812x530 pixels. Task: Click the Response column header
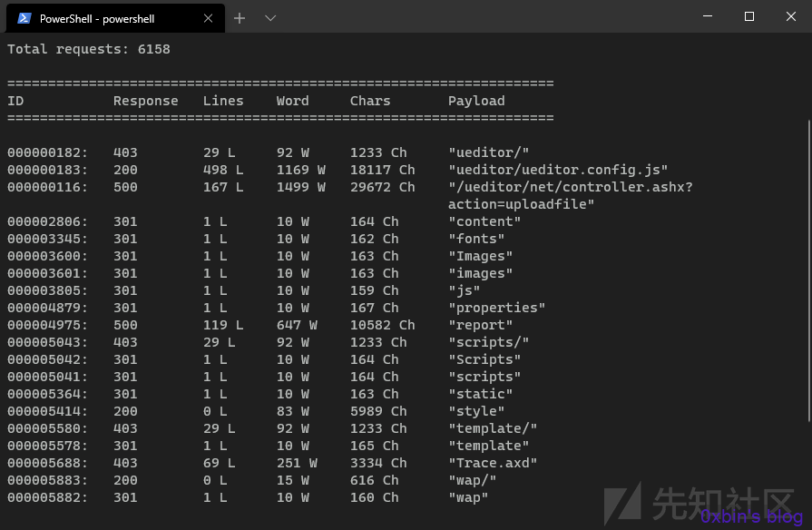tap(145, 101)
